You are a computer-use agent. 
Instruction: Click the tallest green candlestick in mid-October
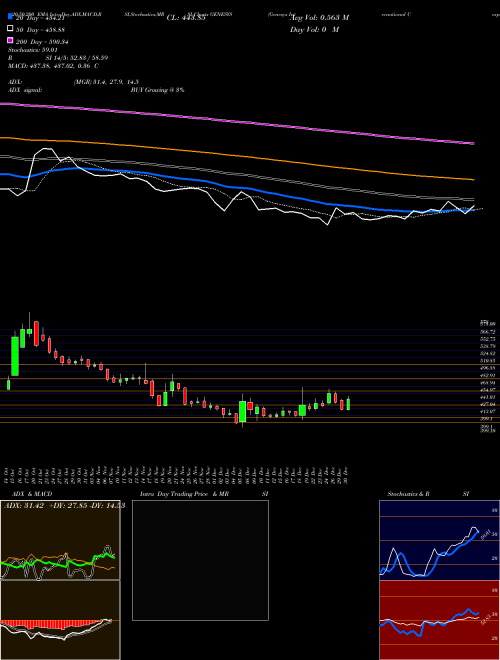point(15,356)
